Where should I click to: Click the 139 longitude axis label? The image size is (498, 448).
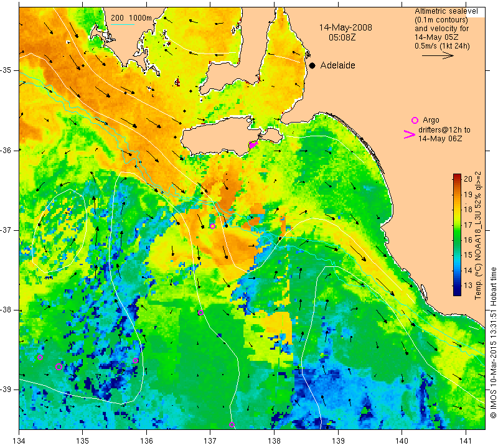338,441
